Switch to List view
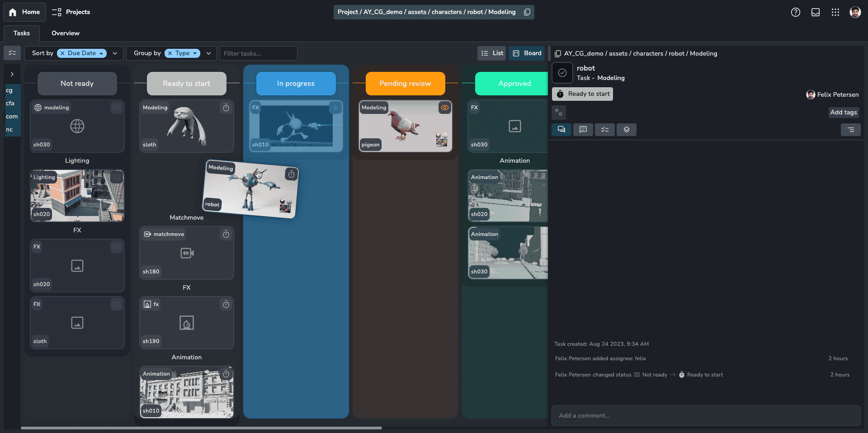The image size is (868, 433). point(492,53)
